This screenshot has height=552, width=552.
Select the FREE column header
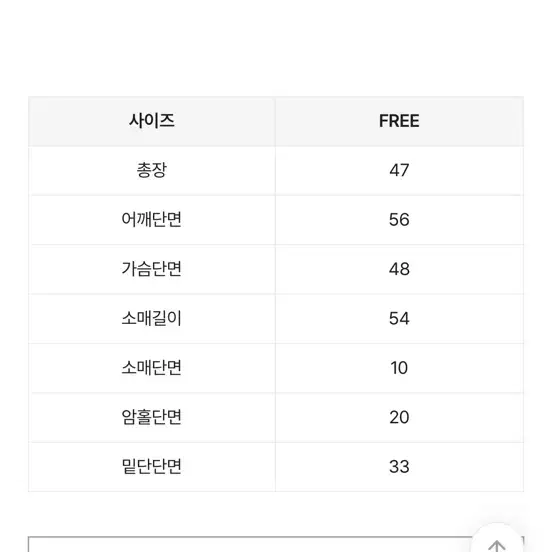click(x=399, y=121)
